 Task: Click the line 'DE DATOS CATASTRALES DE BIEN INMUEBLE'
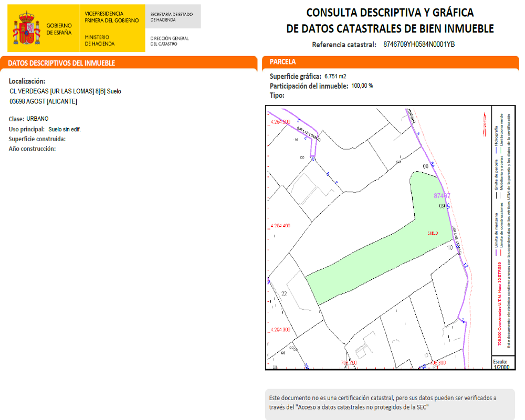pyautogui.click(x=390, y=29)
